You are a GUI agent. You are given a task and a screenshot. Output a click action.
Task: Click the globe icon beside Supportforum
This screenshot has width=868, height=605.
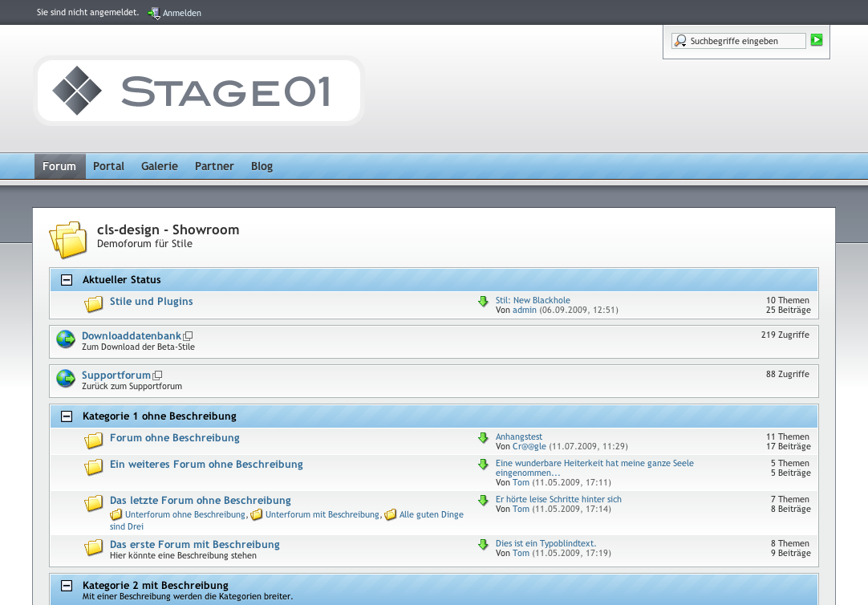tap(66, 379)
